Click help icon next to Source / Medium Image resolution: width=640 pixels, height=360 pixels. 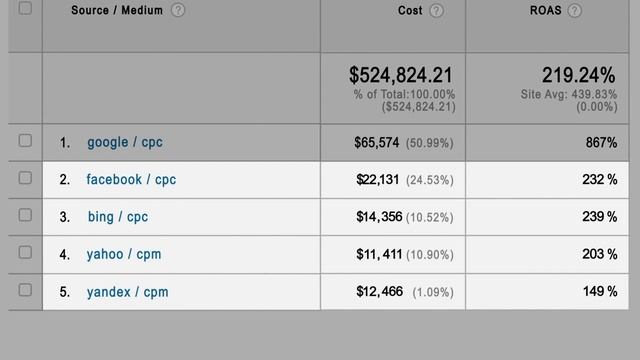tap(178, 10)
